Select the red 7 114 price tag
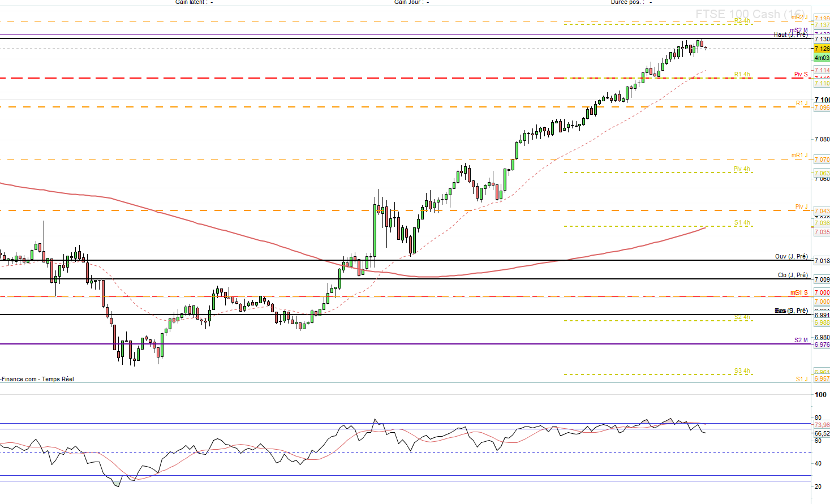 pyautogui.click(x=822, y=70)
